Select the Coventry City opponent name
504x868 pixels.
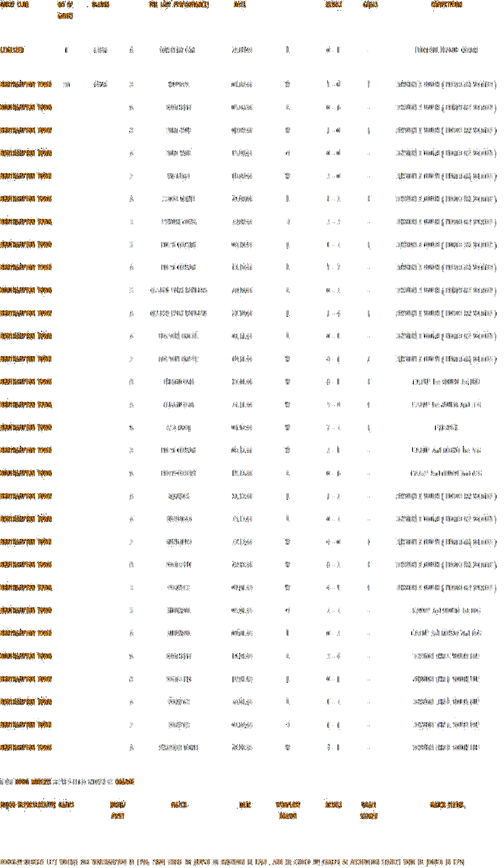tap(177, 50)
